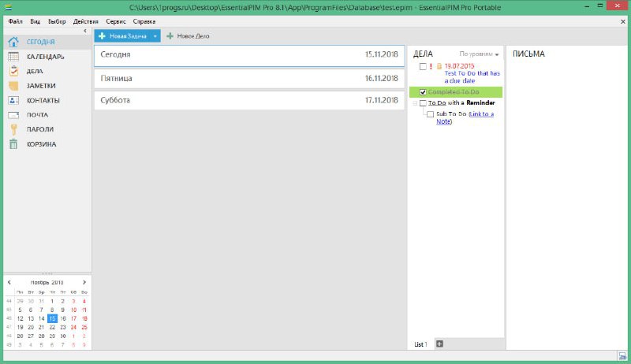Viewport: 631px width, 364px height.
Task: Open the Контакты card icon
Action: (13, 100)
